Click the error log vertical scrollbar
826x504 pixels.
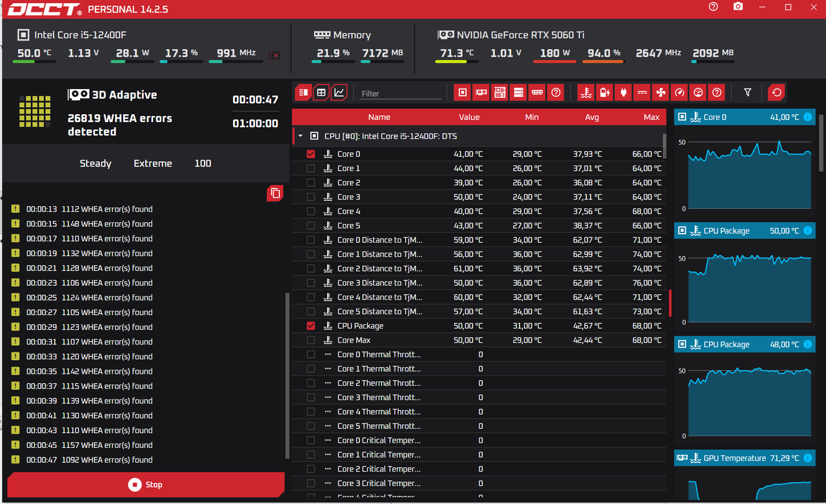coord(287,376)
